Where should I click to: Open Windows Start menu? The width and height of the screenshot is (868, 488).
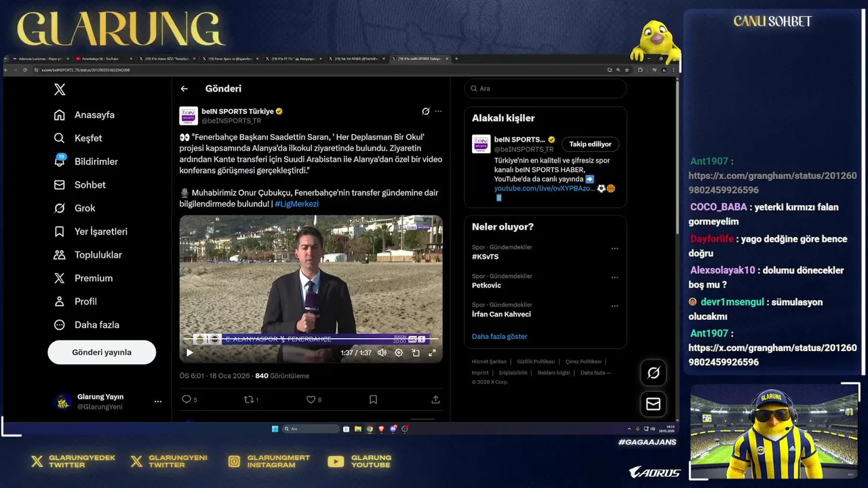point(275,429)
